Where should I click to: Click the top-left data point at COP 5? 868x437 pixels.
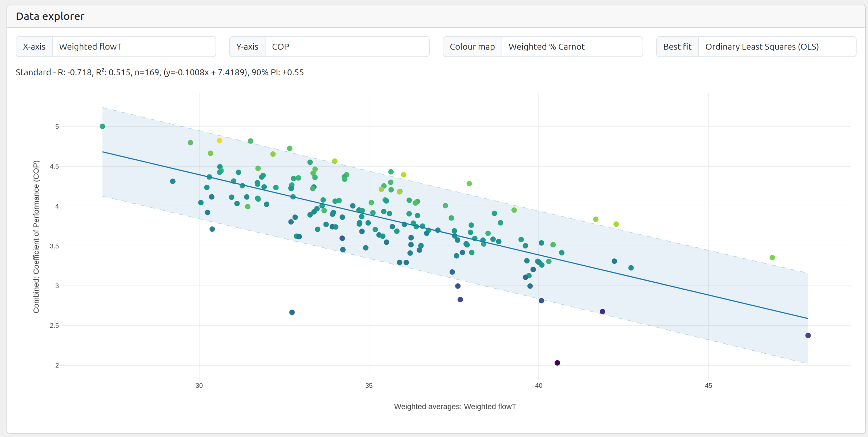103,126
